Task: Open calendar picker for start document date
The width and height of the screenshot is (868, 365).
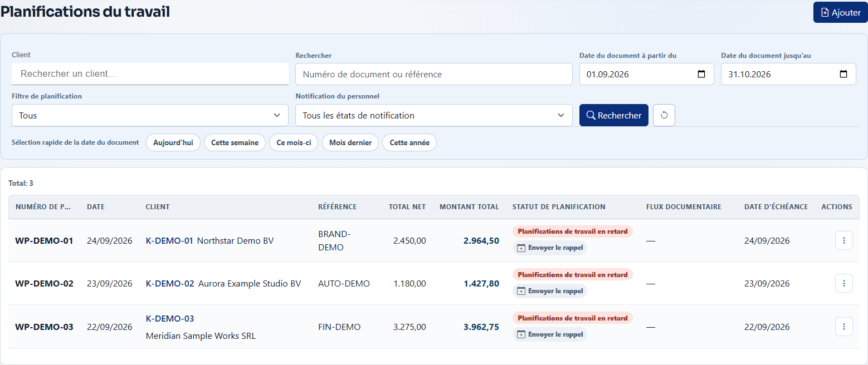Action: pos(701,74)
